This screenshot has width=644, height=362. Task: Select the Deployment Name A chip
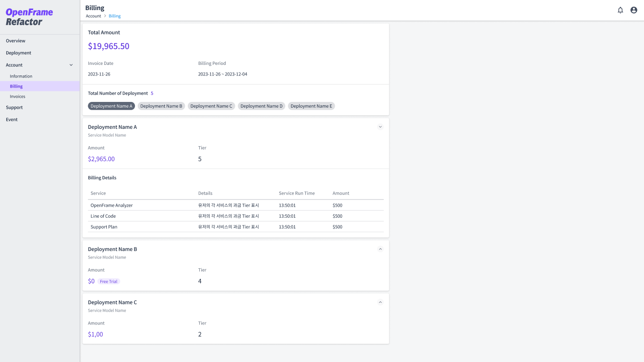pos(111,106)
